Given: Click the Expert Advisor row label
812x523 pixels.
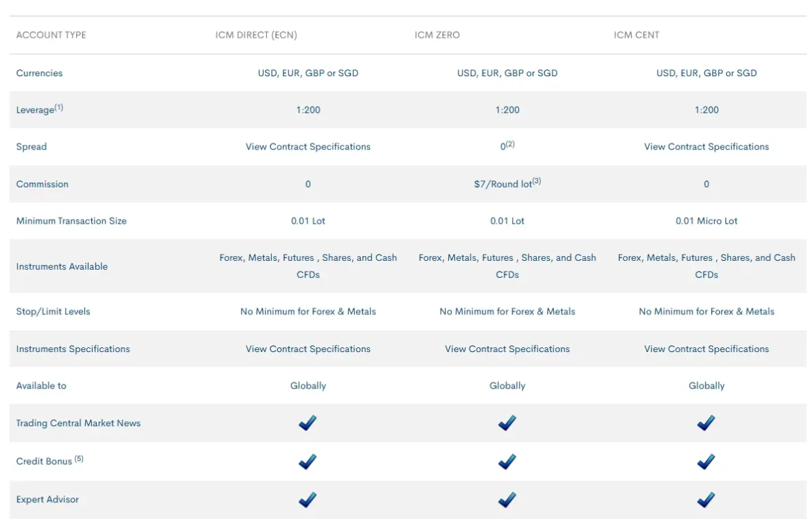Looking at the screenshot, I should [x=47, y=499].
